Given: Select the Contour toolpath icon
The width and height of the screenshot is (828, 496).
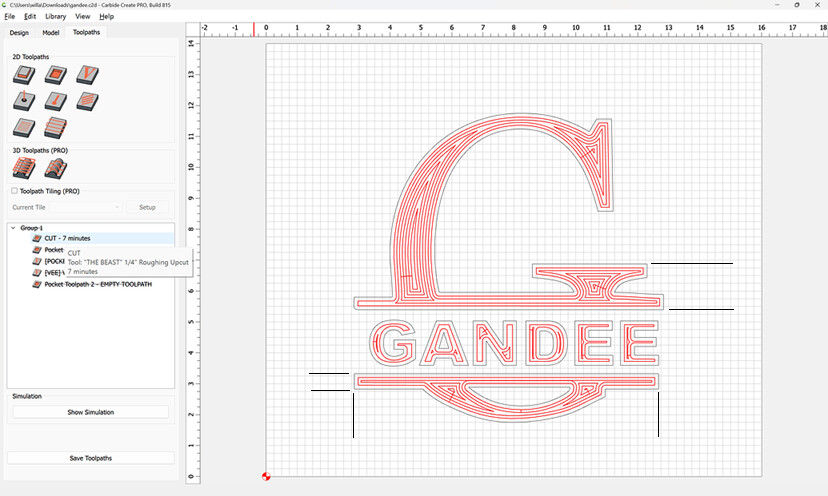Looking at the screenshot, I should point(24,74).
